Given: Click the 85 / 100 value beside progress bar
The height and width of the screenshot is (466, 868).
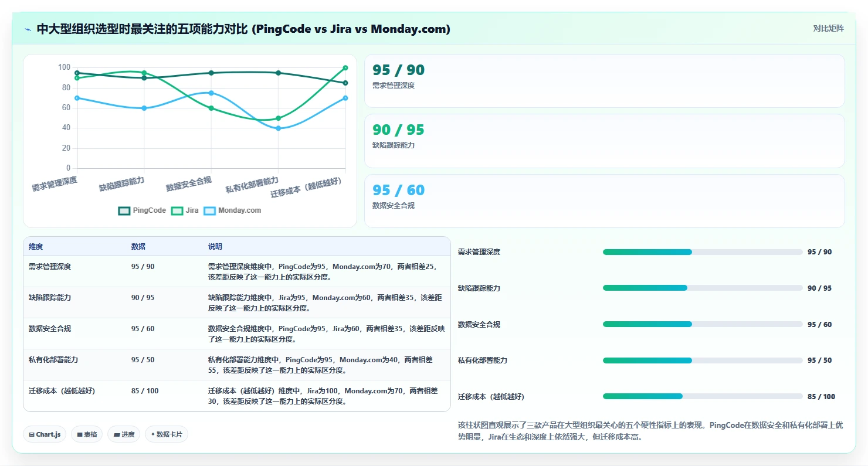Looking at the screenshot, I should (821, 396).
